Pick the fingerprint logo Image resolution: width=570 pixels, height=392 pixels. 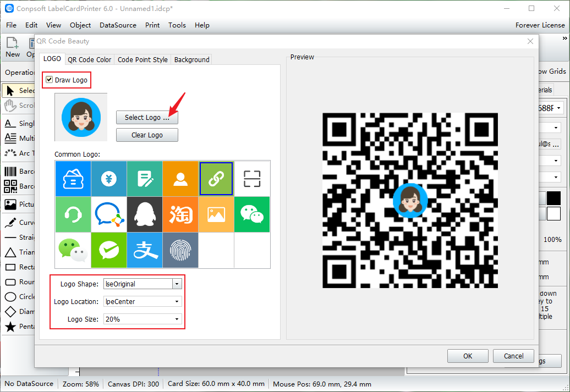click(x=180, y=250)
